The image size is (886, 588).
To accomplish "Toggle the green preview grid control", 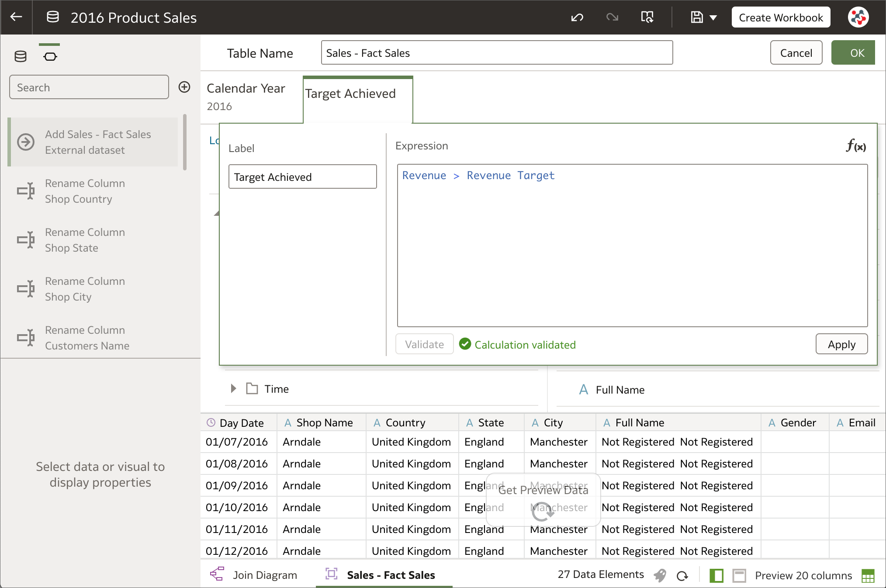I will [x=869, y=576].
